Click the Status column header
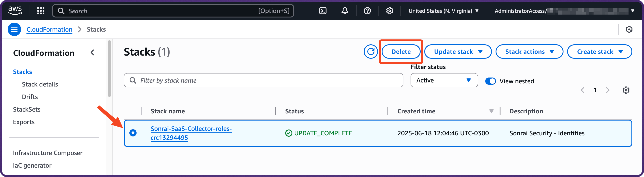 [x=294, y=111]
